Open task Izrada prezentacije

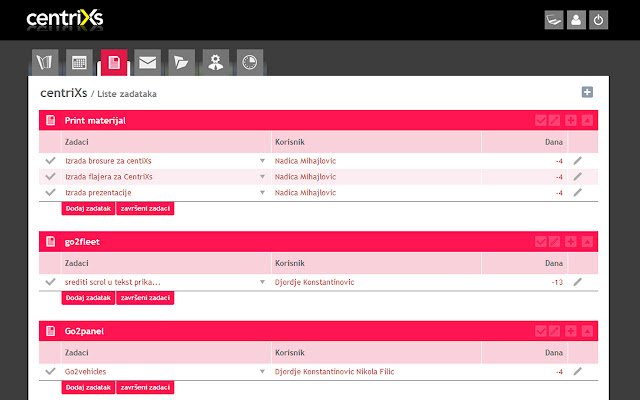click(x=98, y=193)
